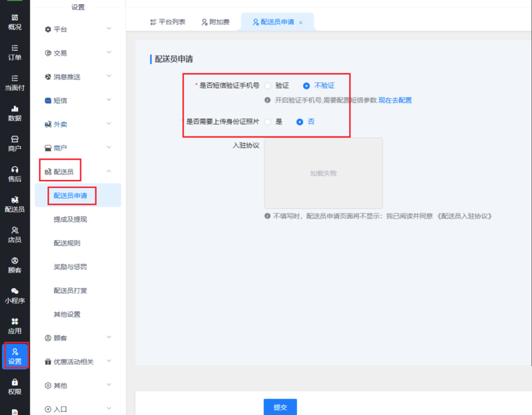Image resolution: width=532 pixels, height=415 pixels.
Task: Choose 是 for ID card photo upload
Action: pos(268,122)
